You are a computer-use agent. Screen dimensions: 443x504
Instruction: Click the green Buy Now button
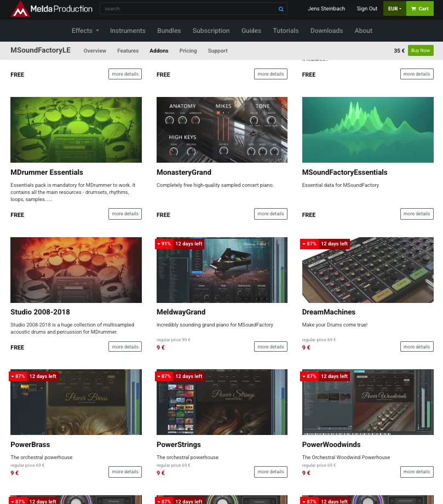coord(421,50)
